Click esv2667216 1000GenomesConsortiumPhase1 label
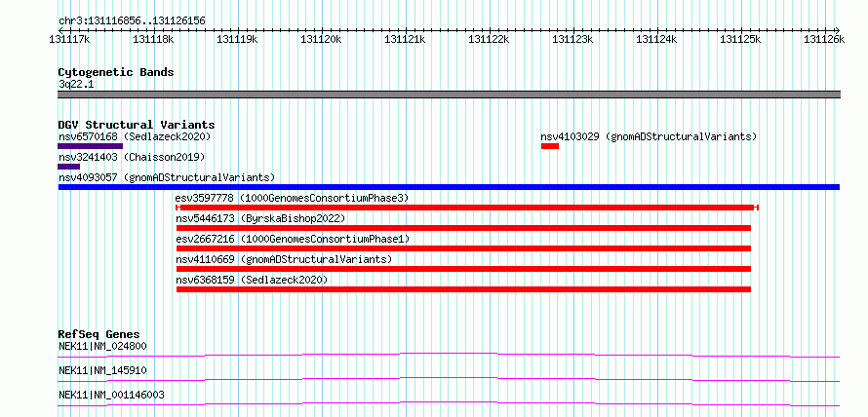The image size is (868, 417). point(293,239)
